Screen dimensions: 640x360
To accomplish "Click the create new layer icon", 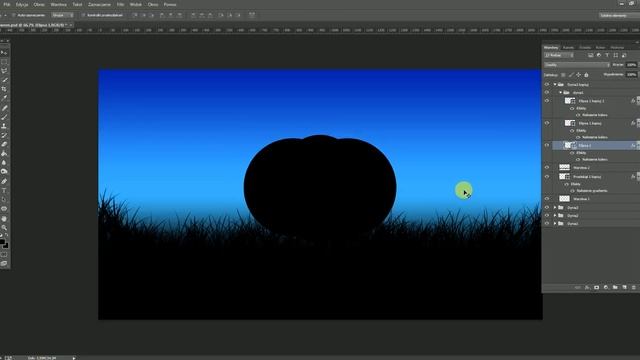I will coord(624,288).
